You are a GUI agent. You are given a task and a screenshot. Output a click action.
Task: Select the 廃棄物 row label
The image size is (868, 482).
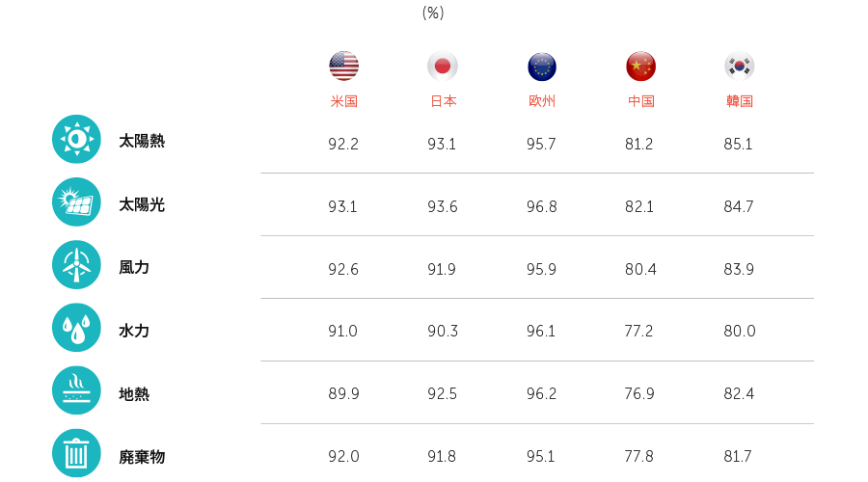click(142, 457)
